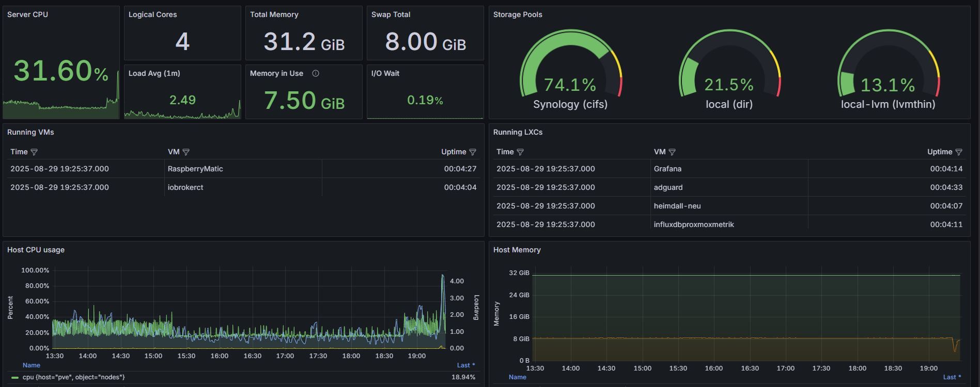Screen dimensions: 980x387
Task: Sort Host Memory legend by Last *
Action: tap(952, 377)
